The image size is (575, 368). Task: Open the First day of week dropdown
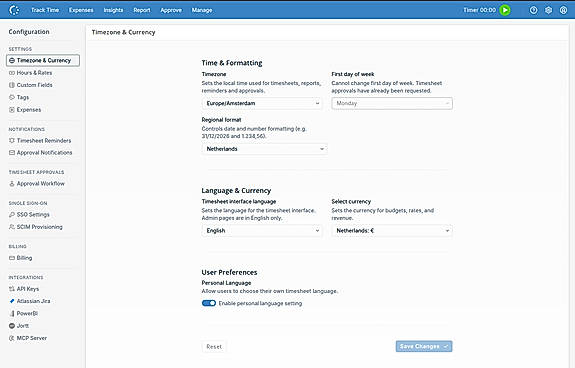click(392, 103)
